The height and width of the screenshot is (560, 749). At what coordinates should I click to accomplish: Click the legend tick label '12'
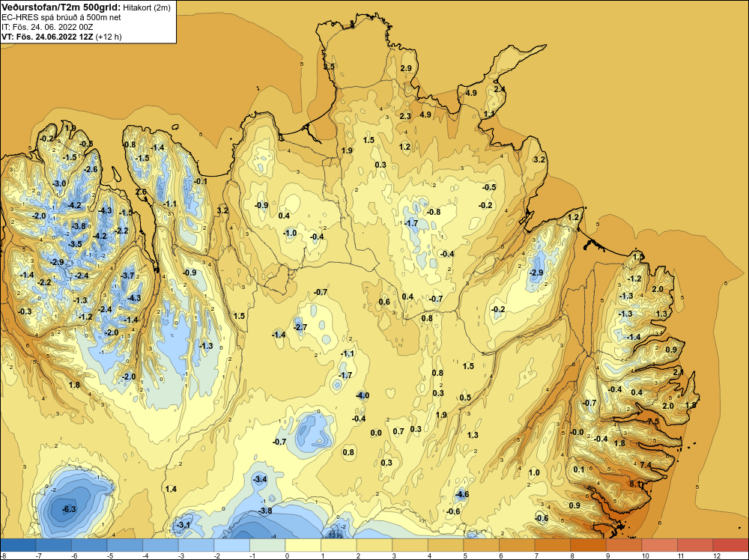(x=717, y=556)
